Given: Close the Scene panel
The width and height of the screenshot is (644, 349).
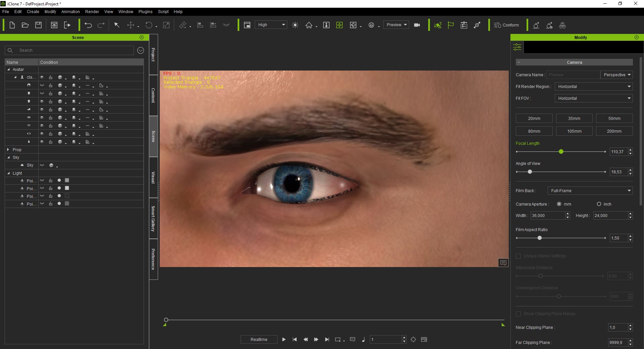Looking at the screenshot, I should pos(142,37).
